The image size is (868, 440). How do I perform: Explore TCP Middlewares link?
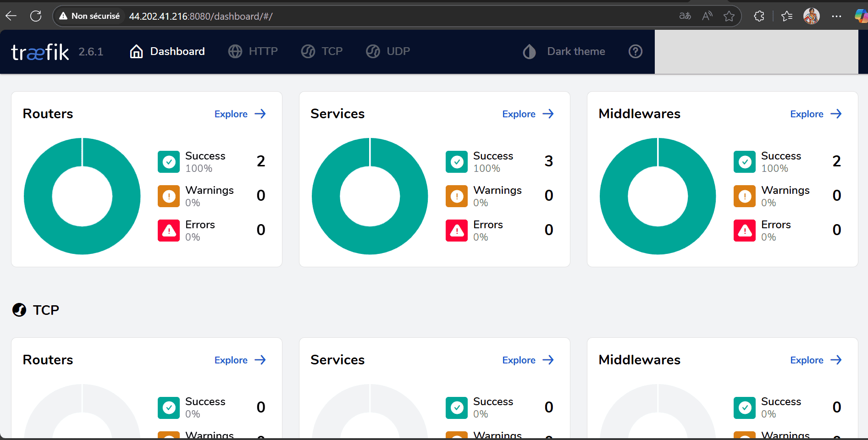pos(816,360)
